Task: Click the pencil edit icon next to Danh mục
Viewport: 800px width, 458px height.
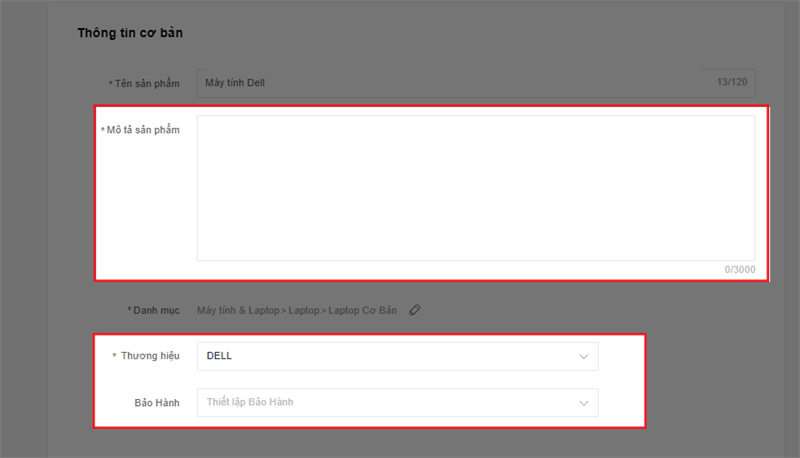Action: tap(415, 310)
